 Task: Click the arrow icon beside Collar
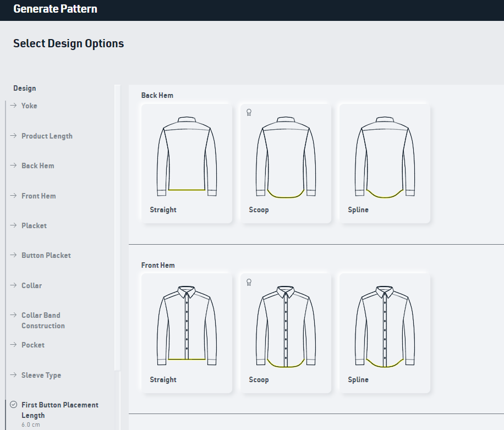coord(13,285)
